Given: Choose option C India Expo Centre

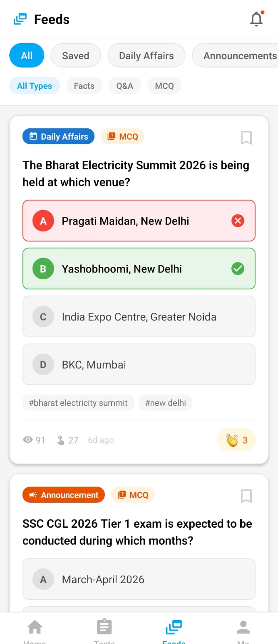Looking at the screenshot, I should coord(139,317).
